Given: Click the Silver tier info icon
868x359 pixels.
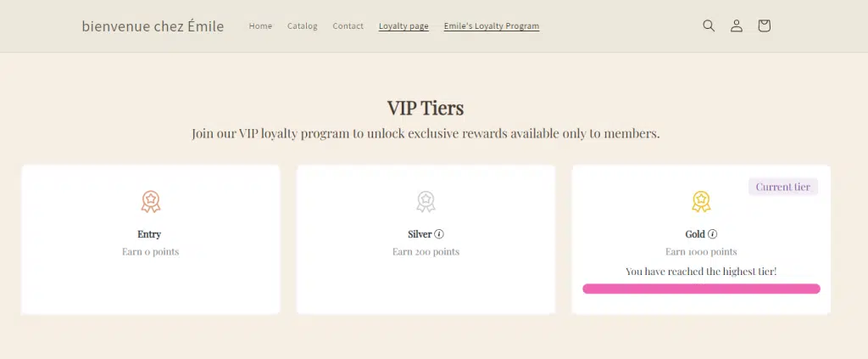Looking at the screenshot, I should pos(439,234).
